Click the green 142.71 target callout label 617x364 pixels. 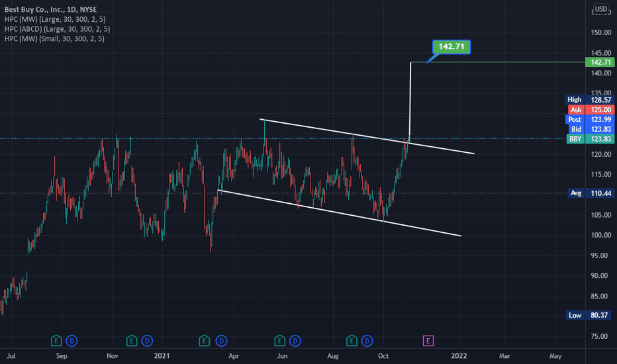coord(451,47)
